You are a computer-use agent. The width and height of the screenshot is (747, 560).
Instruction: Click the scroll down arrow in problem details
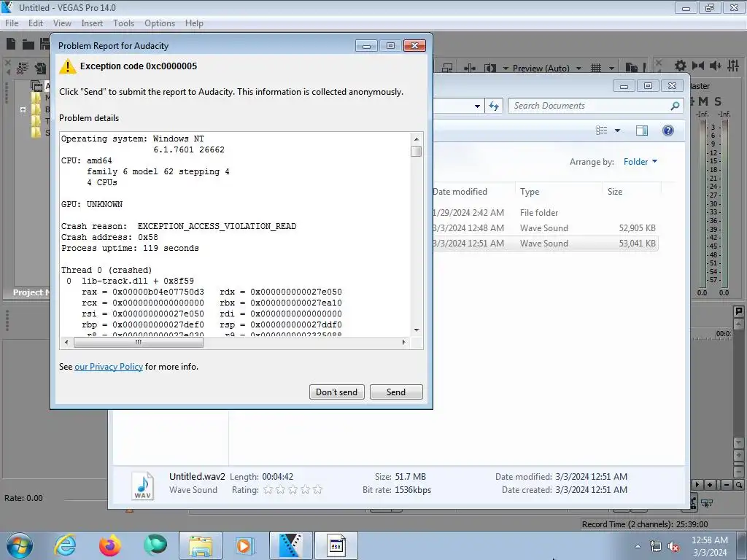click(x=417, y=330)
